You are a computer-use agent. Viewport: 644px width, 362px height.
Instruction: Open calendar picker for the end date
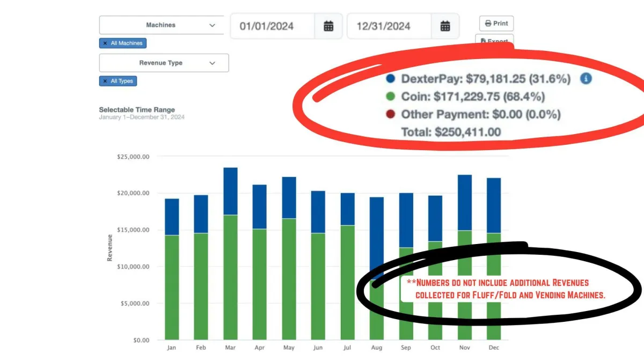point(445,26)
